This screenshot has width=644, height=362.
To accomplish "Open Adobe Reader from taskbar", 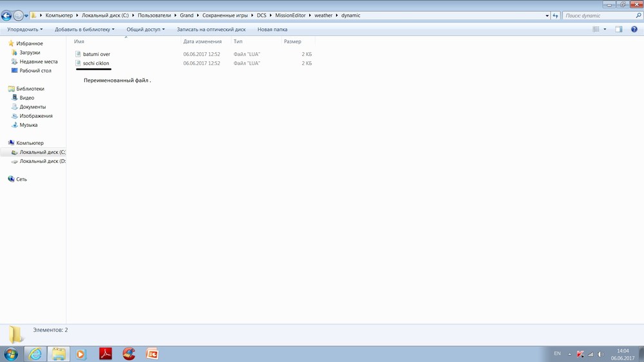I will [106, 354].
